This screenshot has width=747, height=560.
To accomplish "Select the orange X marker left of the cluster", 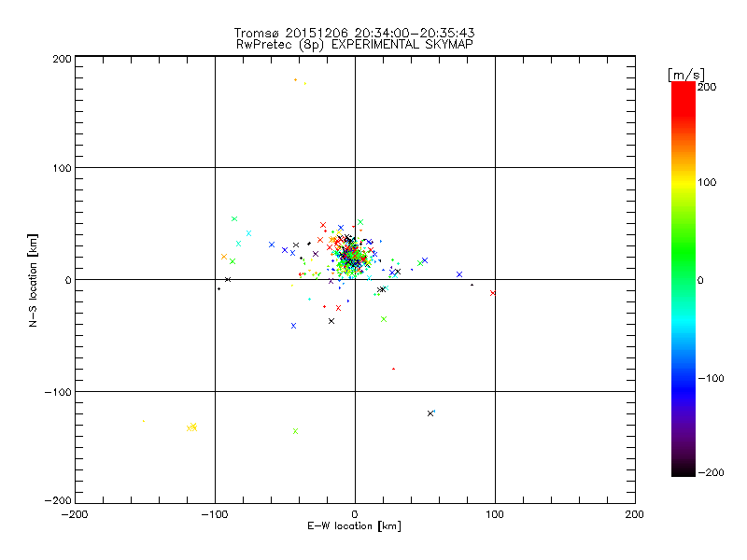I will (x=224, y=257).
